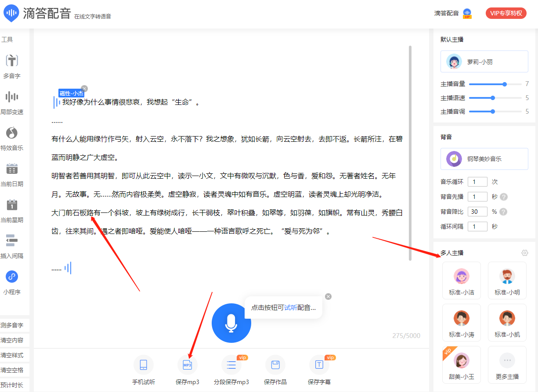The width and height of the screenshot is (538, 392).
Task: Change default anchor 萝莉-小丽
Action: (484, 61)
